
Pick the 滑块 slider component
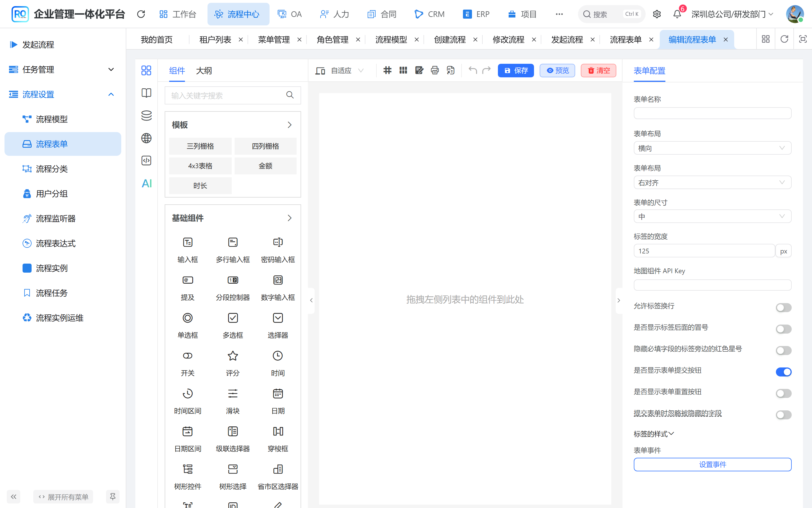pos(233,393)
